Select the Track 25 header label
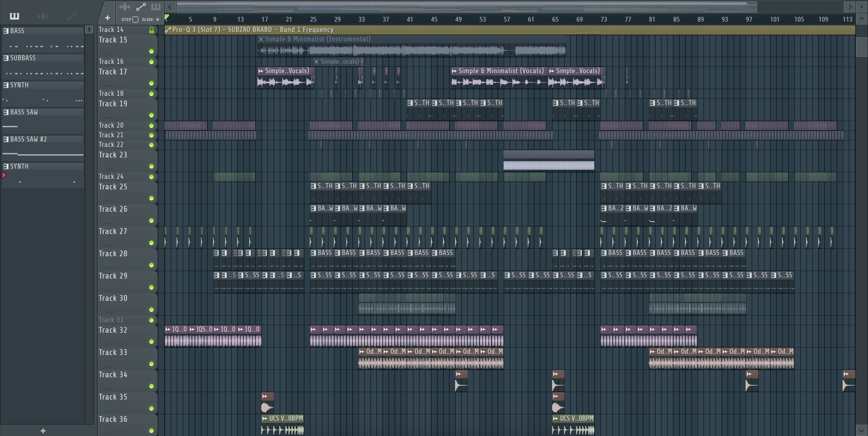 [113, 187]
